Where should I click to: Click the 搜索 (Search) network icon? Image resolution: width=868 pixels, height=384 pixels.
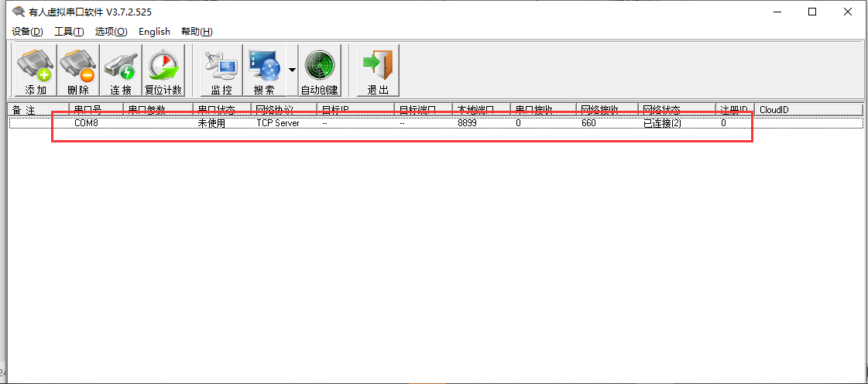pyautogui.click(x=264, y=70)
